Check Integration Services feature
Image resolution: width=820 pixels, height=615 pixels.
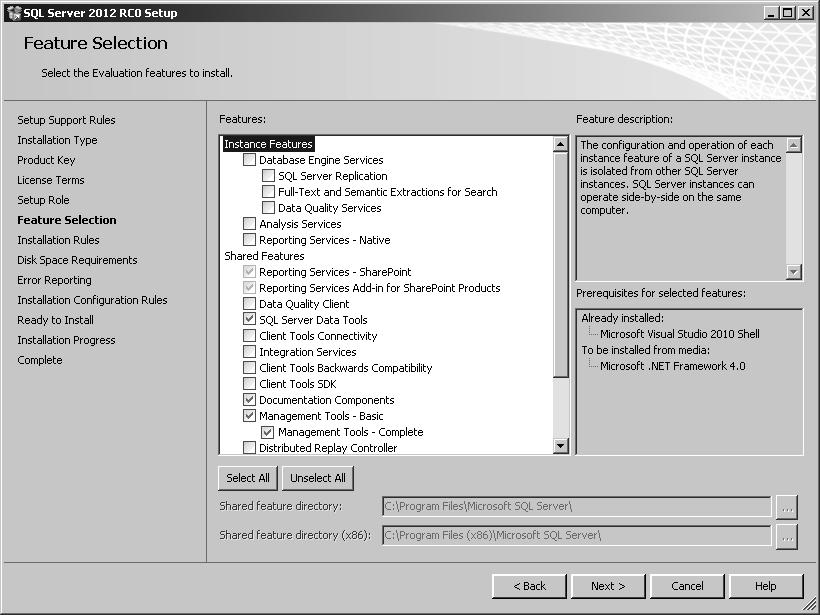pyautogui.click(x=249, y=352)
